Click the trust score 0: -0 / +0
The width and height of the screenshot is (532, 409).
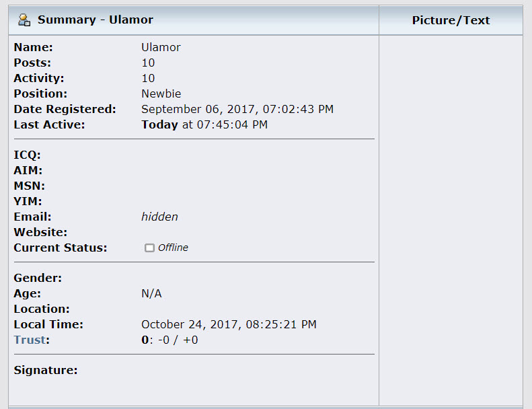pyautogui.click(x=169, y=340)
